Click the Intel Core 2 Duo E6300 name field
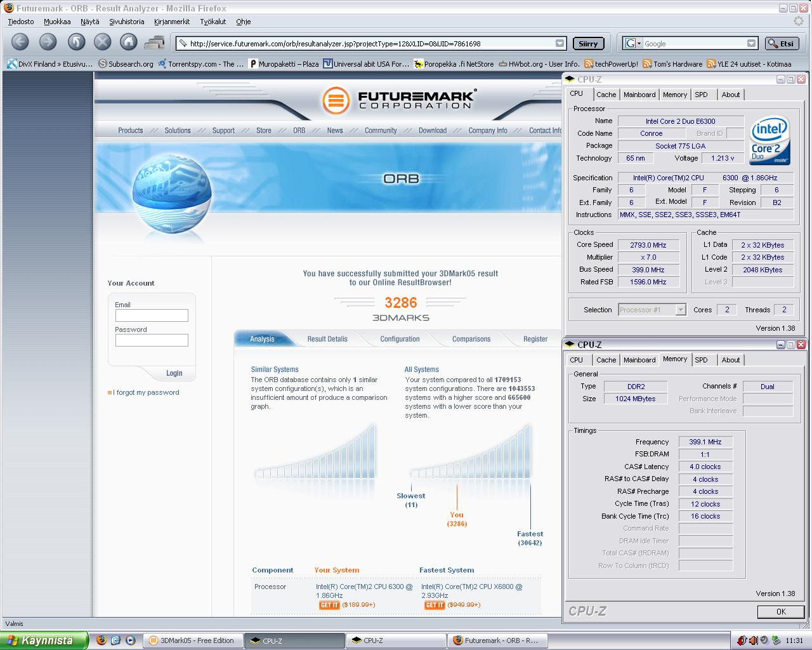The image size is (812, 650). 681,121
